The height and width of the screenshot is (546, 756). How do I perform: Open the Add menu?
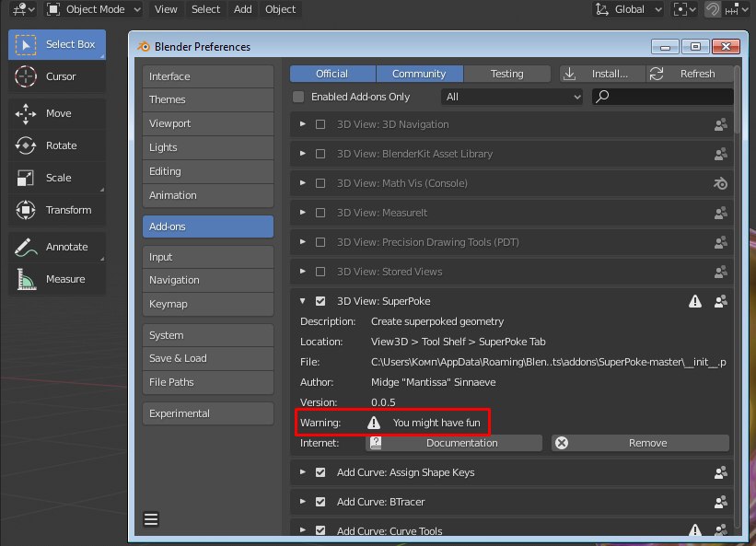pos(242,9)
